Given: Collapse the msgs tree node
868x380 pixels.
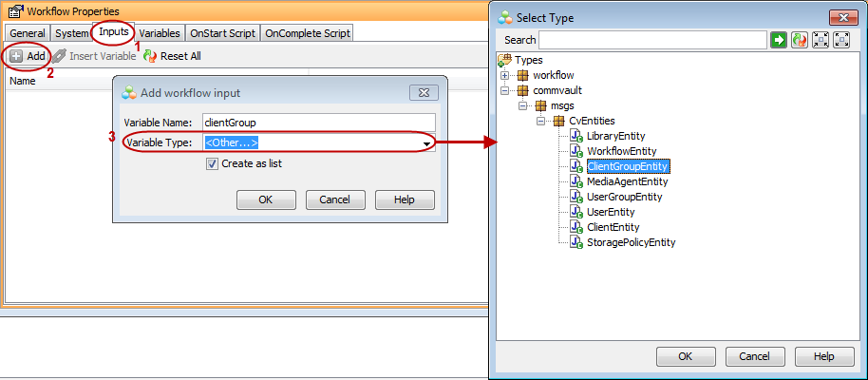Looking at the screenshot, I should click(523, 105).
